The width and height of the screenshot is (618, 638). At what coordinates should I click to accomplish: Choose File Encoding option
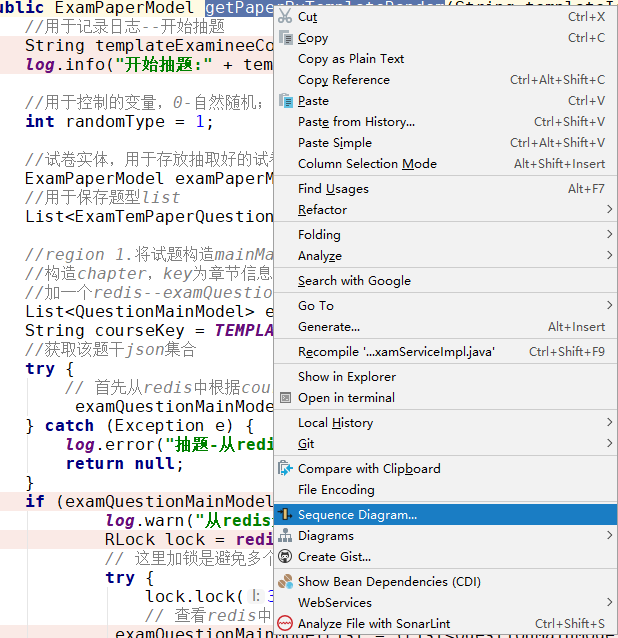(x=445, y=489)
